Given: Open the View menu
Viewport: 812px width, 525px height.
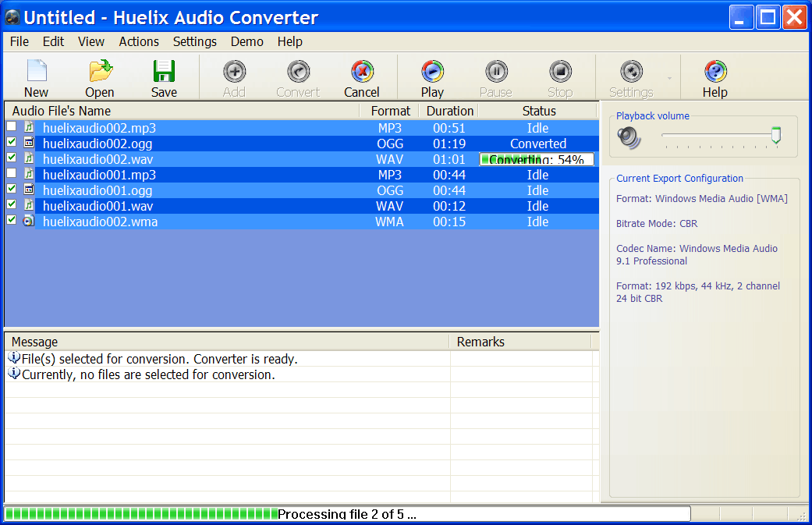Looking at the screenshot, I should tap(91, 41).
